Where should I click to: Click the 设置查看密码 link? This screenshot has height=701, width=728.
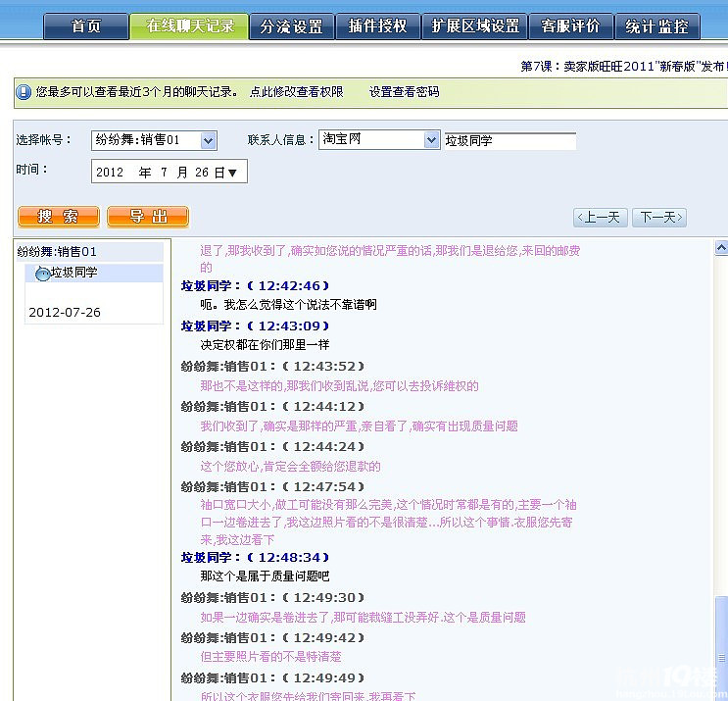(x=404, y=92)
